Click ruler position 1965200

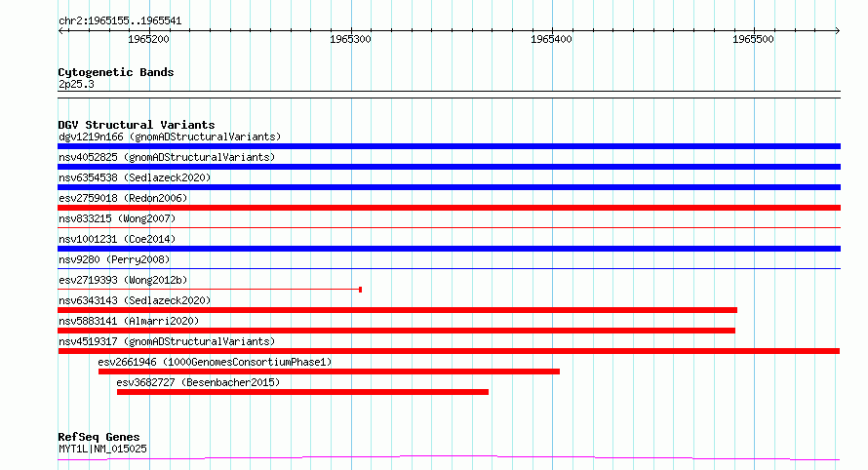click(148, 39)
